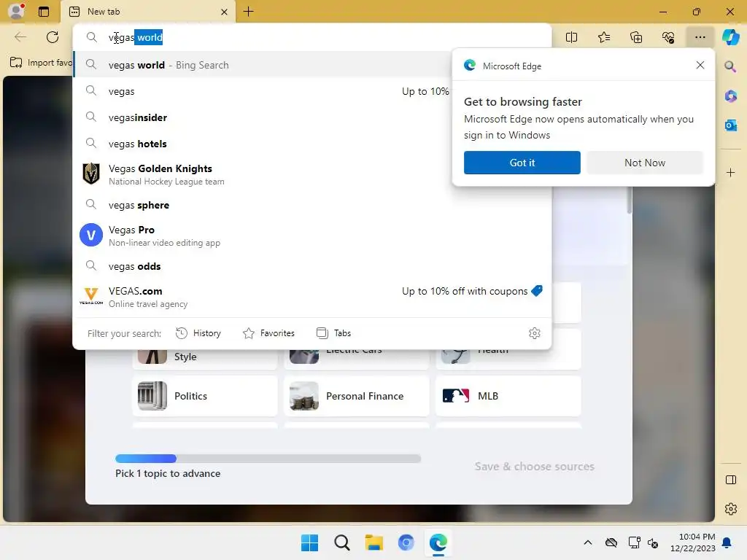Click Save & choose sources
The width and height of the screenshot is (747, 560).
[534, 466]
